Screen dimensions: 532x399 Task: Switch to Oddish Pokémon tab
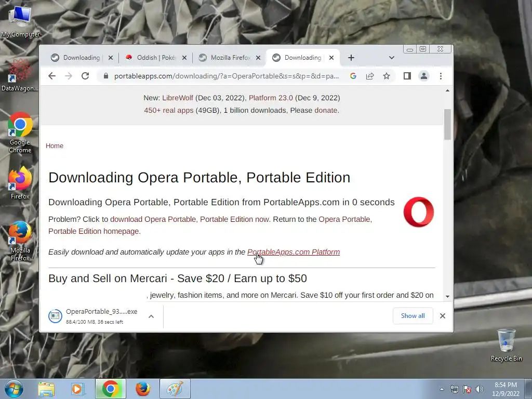[151, 58]
